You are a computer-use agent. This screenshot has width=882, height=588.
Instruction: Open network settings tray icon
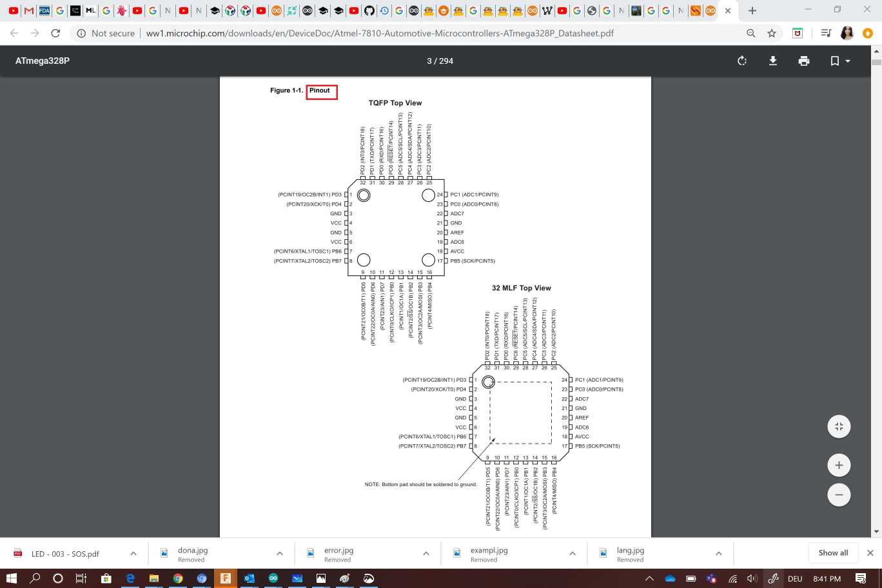point(732,578)
